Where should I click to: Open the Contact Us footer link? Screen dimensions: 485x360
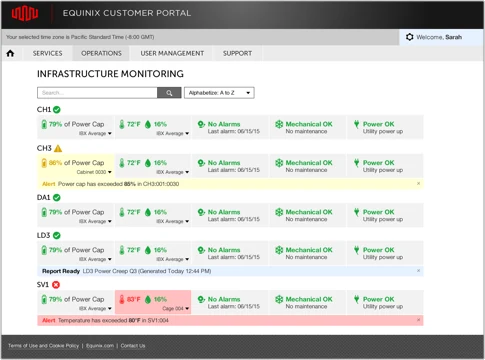coord(133,346)
